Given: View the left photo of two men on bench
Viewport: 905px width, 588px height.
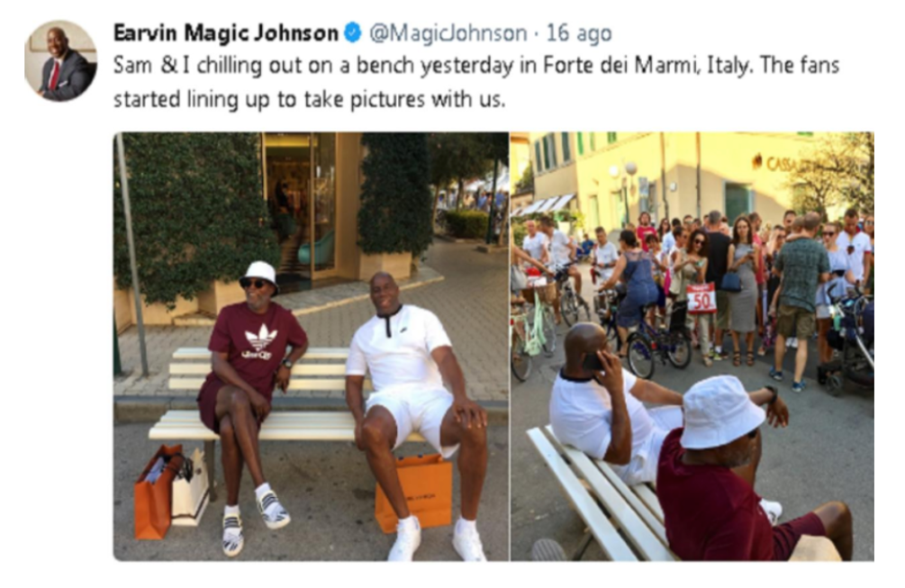Looking at the screenshot, I should point(311,346).
